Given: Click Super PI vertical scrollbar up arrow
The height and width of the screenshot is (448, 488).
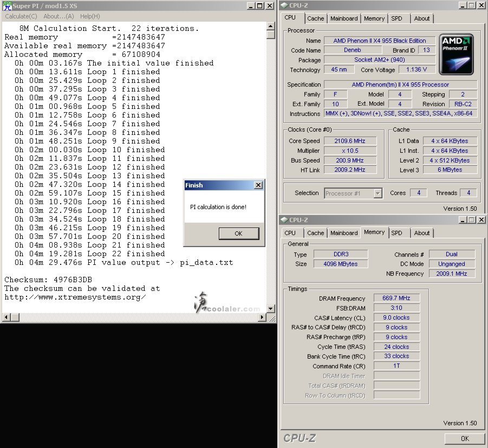Looking at the screenshot, I should click(270, 26).
